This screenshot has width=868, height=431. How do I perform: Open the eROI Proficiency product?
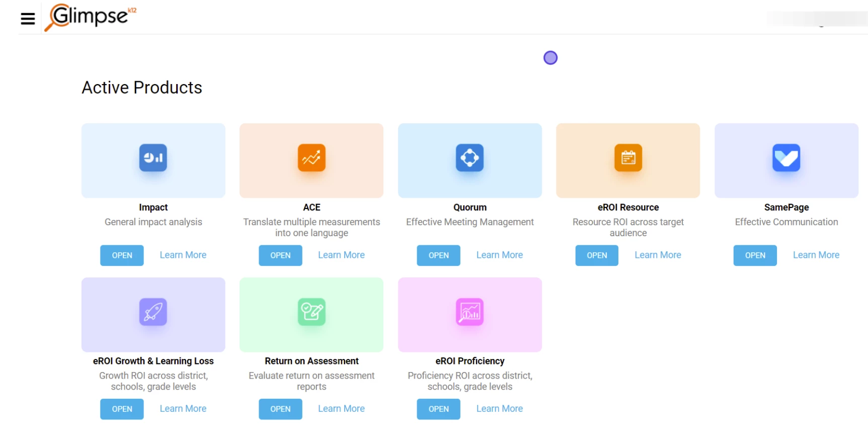[x=438, y=409]
